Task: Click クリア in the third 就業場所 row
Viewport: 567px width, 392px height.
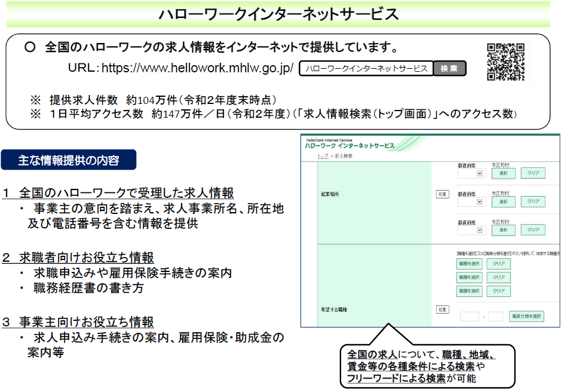Action: point(533,229)
